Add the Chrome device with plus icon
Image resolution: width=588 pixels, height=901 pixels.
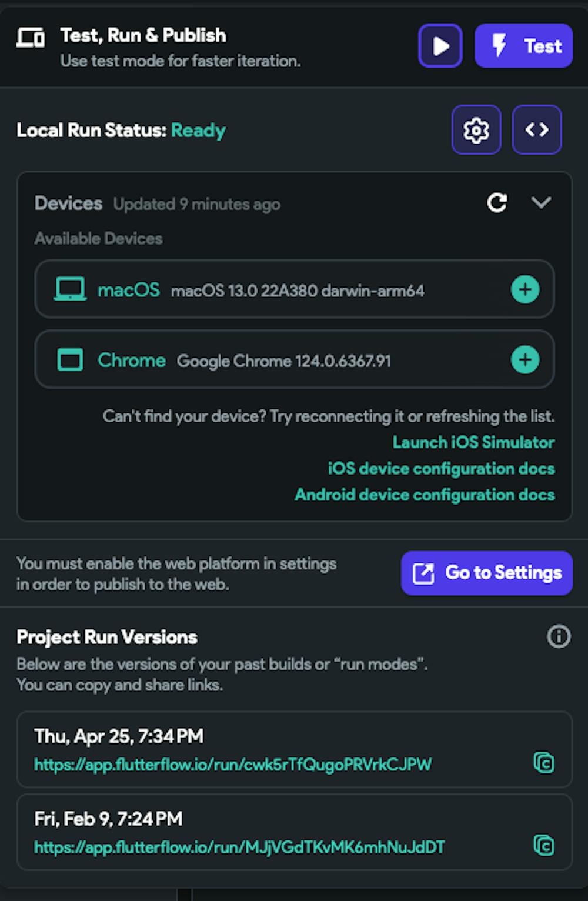[x=525, y=360]
